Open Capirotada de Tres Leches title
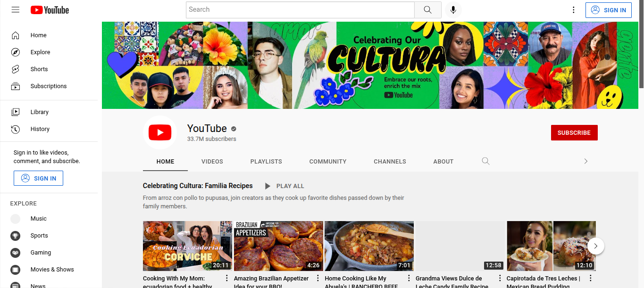The width and height of the screenshot is (644, 288). pyautogui.click(x=544, y=282)
